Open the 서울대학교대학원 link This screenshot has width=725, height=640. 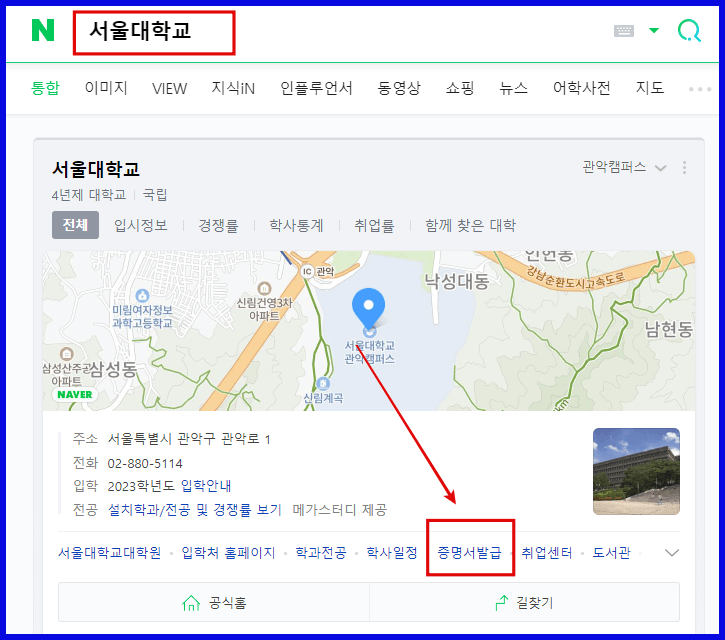[x=110, y=553]
